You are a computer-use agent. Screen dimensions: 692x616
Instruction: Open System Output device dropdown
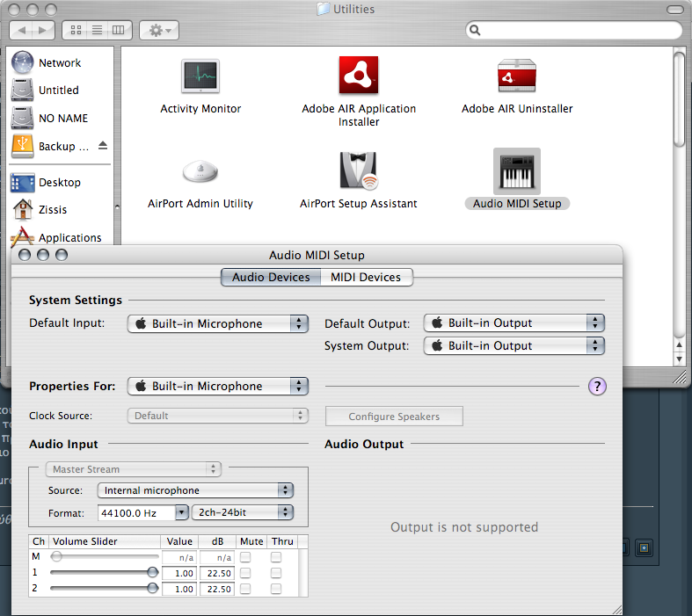pyautogui.click(x=514, y=345)
